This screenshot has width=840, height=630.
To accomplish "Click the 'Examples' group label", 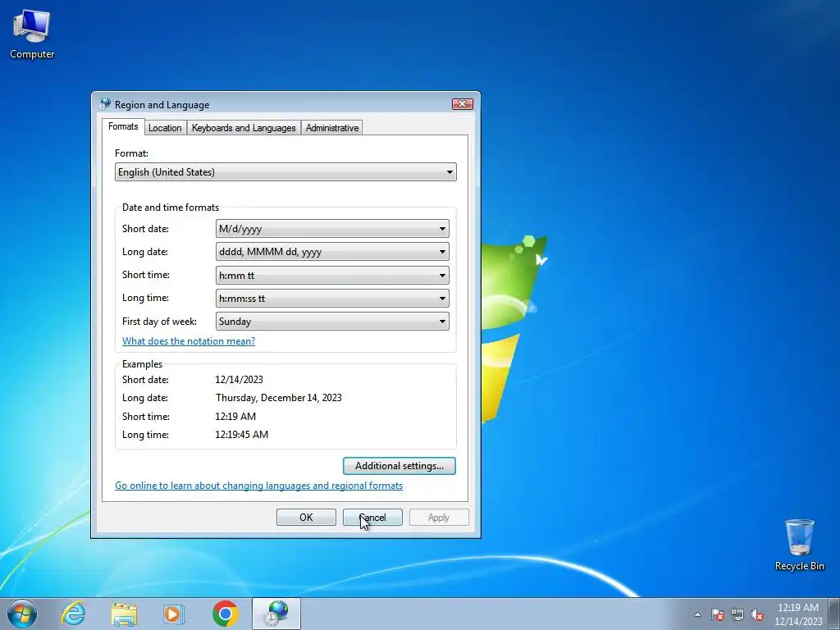I will [142, 363].
